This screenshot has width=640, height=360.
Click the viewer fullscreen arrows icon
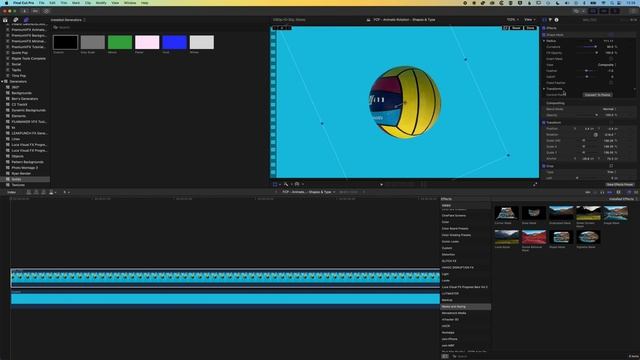click(x=535, y=184)
